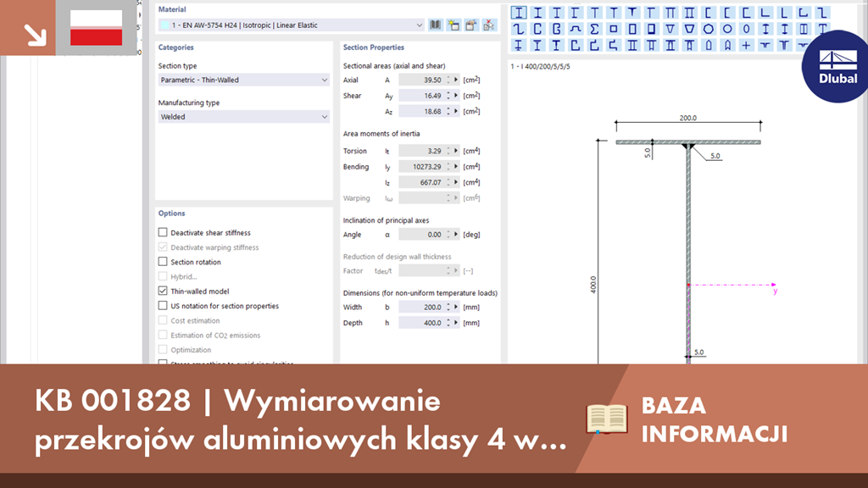Screen dimensions: 868x488
Task: Select the small square hollow section icon
Action: (614, 29)
